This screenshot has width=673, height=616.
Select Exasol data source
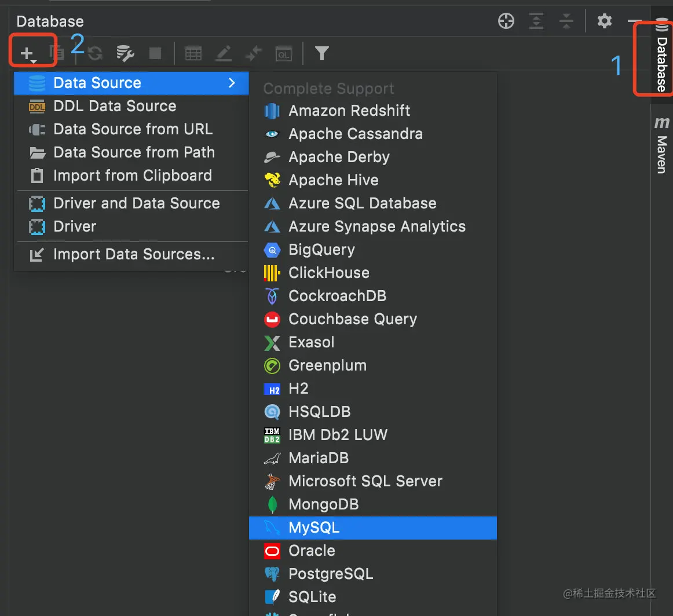point(373,342)
